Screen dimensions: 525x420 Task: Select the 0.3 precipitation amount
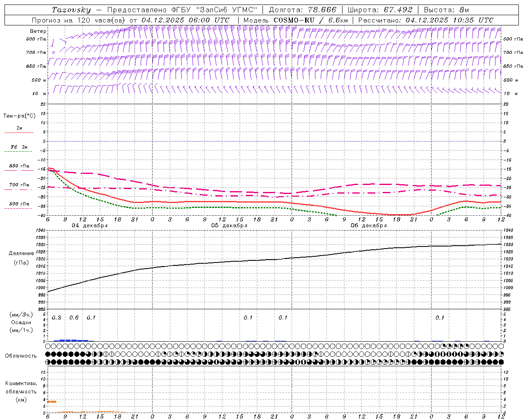tap(57, 318)
